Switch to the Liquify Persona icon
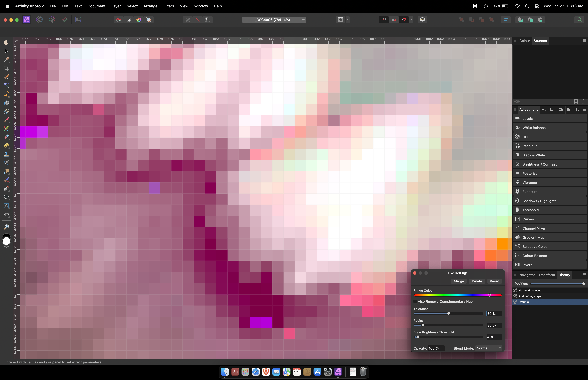 [x=39, y=20]
